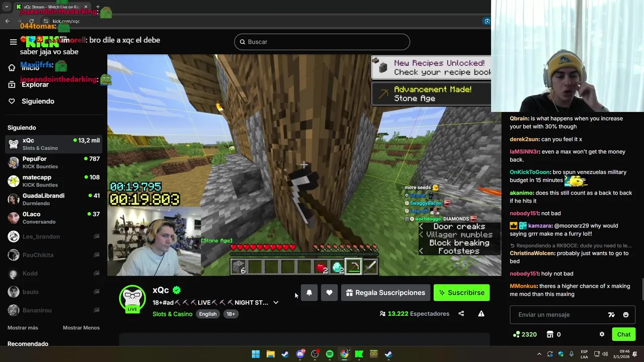
Task: Select offline channel Kodd
Action: pyautogui.click(x=53, y=274)
